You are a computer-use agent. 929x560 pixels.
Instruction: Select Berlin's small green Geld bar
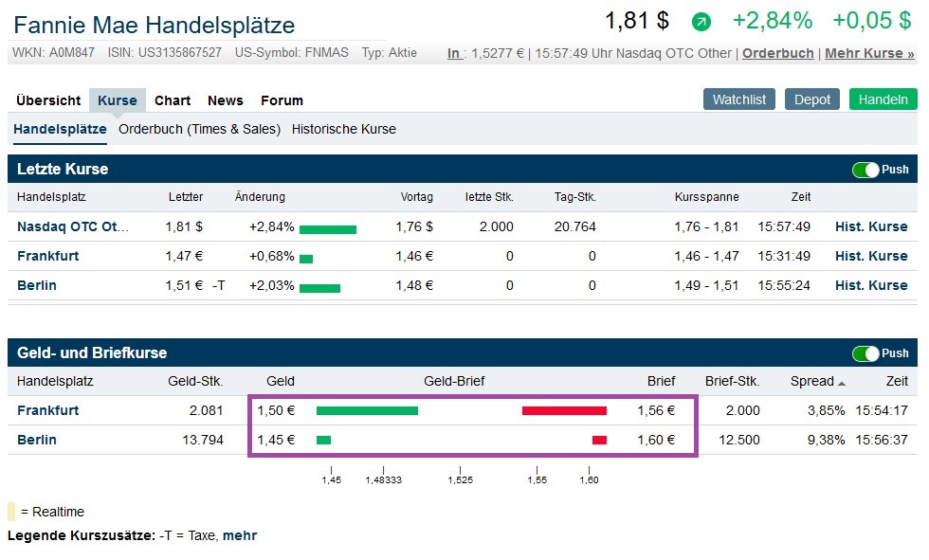(323, 440)
